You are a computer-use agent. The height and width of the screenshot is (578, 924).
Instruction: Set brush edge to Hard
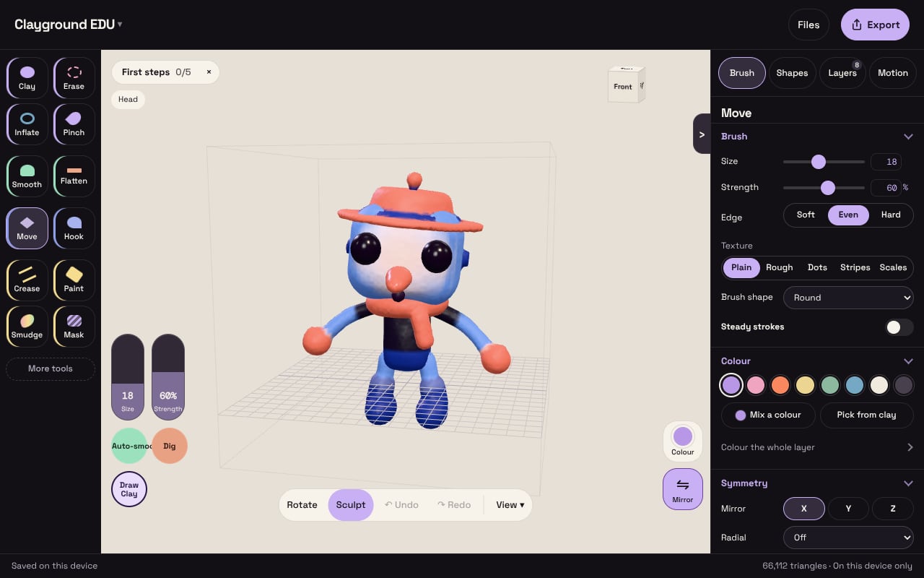(x=891, y=215)
